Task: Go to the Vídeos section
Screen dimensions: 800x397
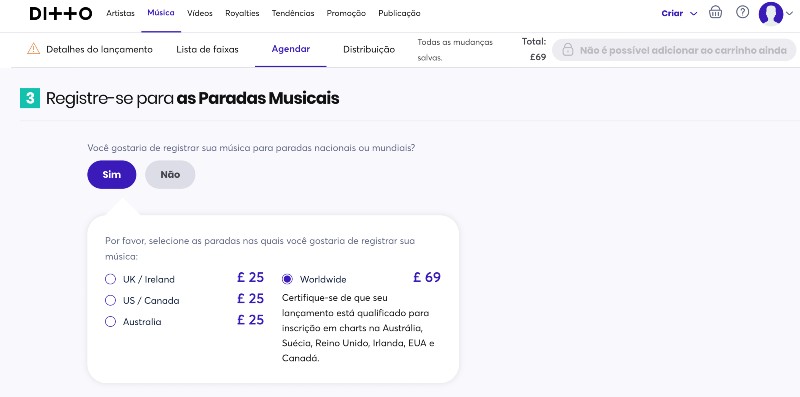Action: point(199,13)
